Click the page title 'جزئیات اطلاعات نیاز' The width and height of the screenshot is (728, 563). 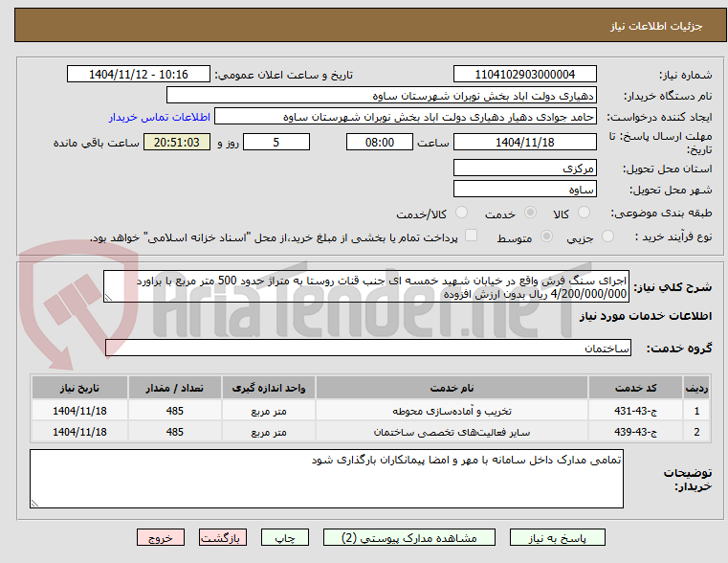click(x=656, y=26)
